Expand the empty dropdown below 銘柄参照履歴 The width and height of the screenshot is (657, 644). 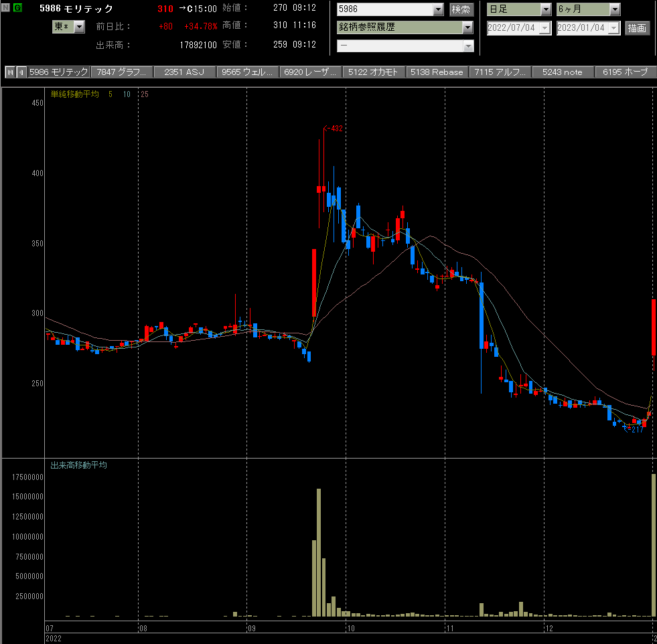click(x=468, y=46)
